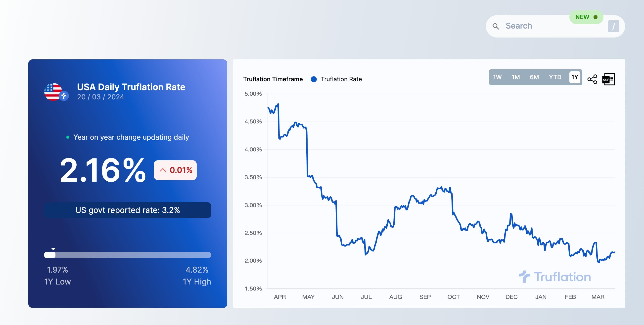Select the 1Y timeframe
This screenshot has height=325, width=644.
tap(574, 77)
